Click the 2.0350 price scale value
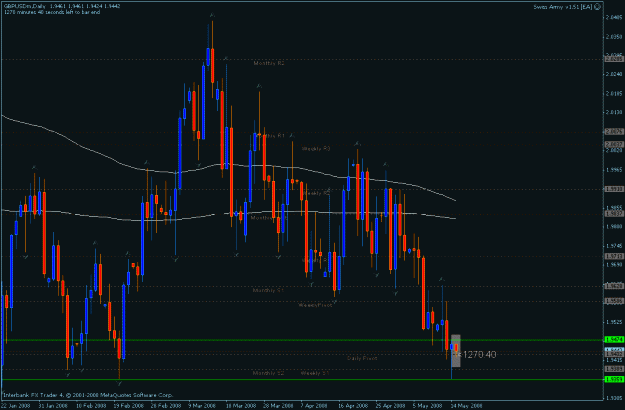This screenshot has height=410, width=625. pos(614,37)
